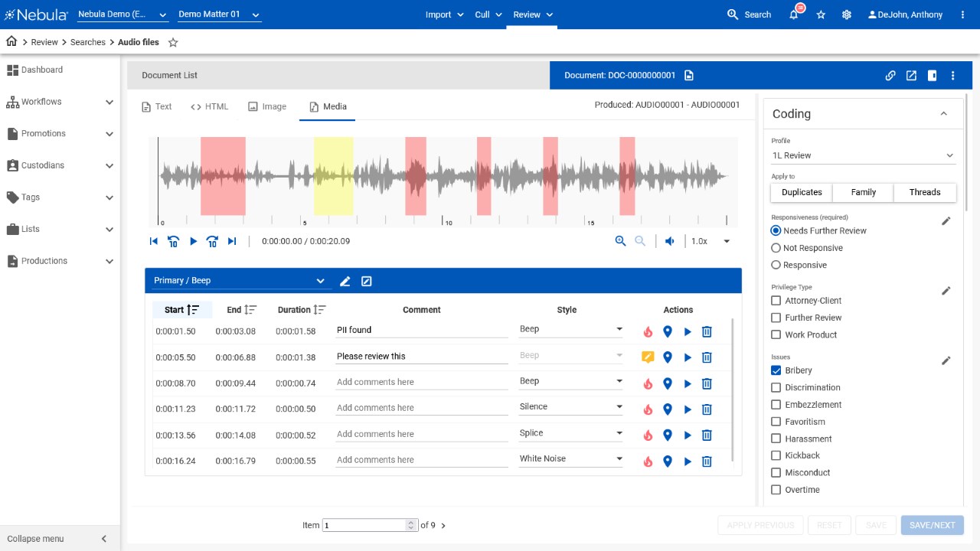This screenshot has height=551, width=980.
Task: Click the favorites star in the top bar
Action: 821,15
